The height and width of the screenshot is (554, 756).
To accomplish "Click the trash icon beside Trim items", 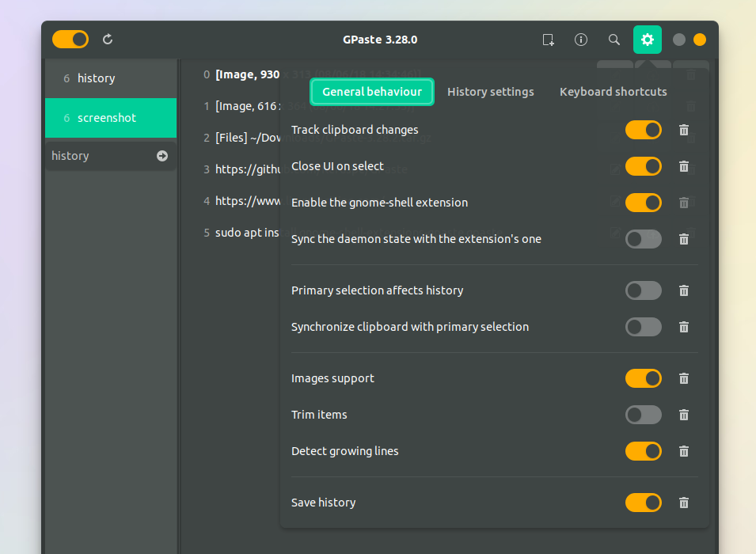I will coord(683,415).
